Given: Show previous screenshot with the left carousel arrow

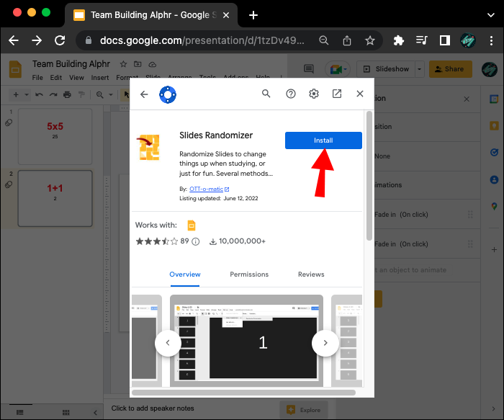Looking at the screenshot, I should [x=168, y=343].
